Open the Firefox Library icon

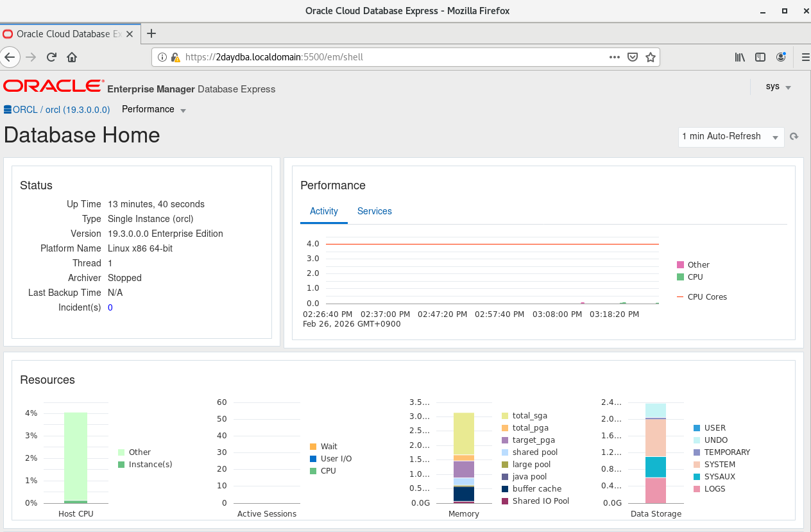740,57
